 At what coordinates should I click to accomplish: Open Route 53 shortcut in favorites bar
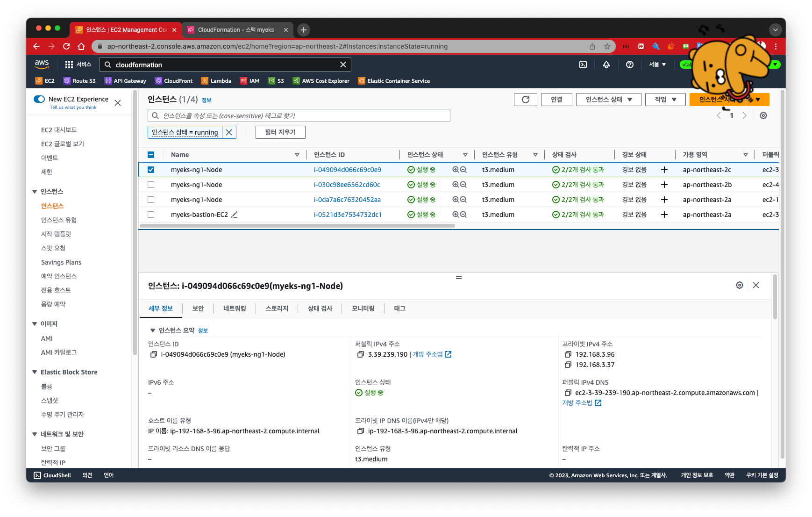(x=79, y=81)
